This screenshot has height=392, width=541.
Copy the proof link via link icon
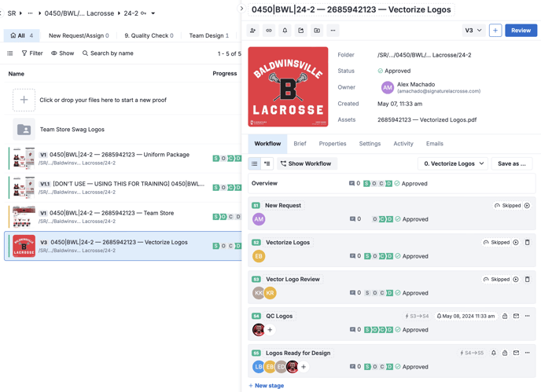click(269, 31)
